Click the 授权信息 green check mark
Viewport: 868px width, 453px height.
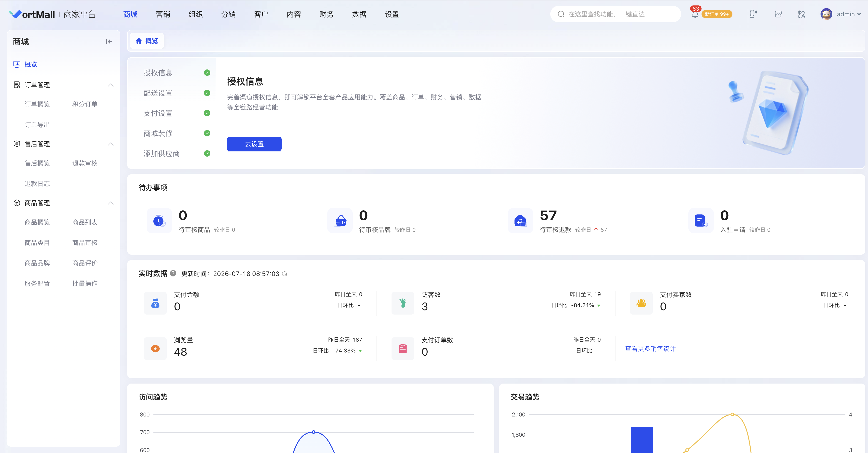tap(207, 72)
